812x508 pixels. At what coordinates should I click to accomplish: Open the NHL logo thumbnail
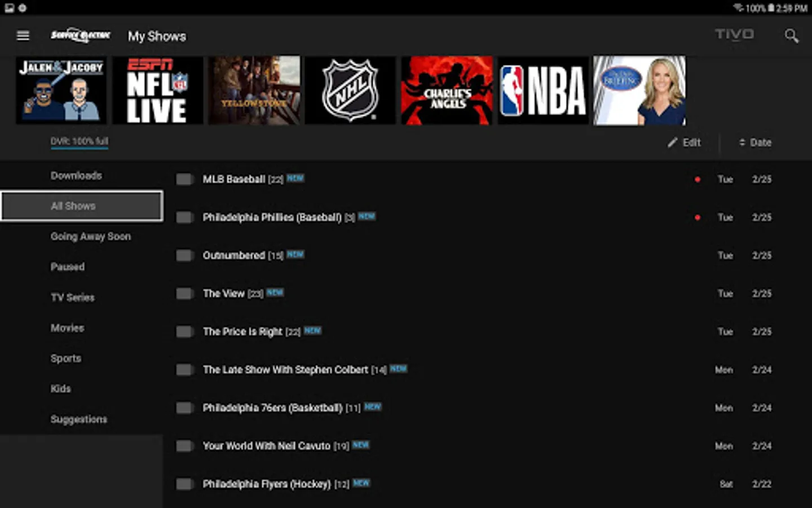pos(350,90)
